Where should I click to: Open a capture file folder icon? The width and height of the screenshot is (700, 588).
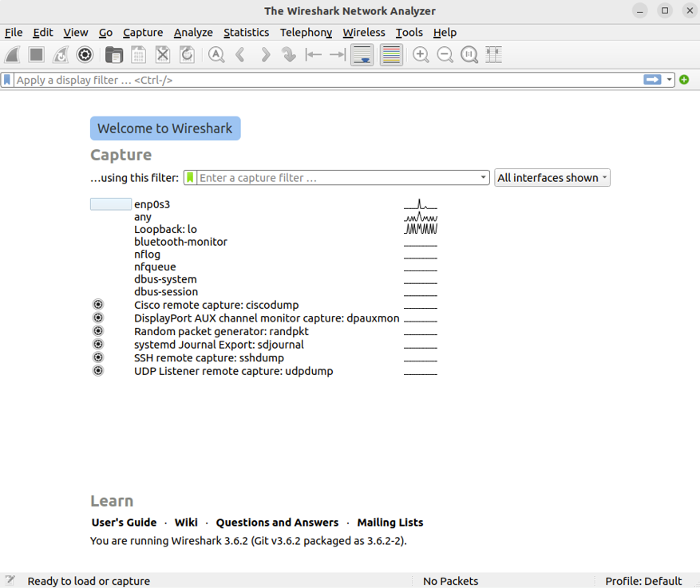(114, 55)
